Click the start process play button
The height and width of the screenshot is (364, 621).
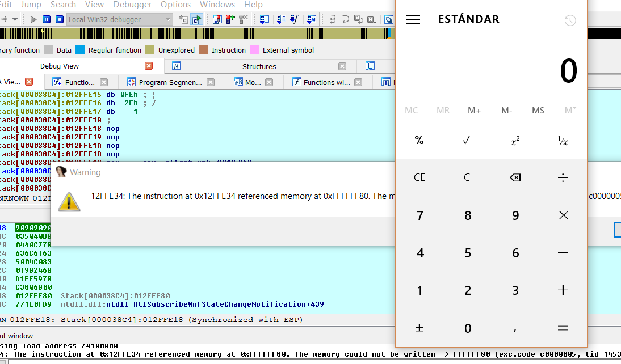[33, 19]
